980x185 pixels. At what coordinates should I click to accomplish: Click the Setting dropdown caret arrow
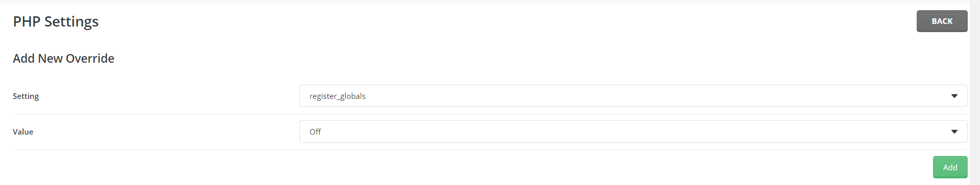(x=954, y=96)
